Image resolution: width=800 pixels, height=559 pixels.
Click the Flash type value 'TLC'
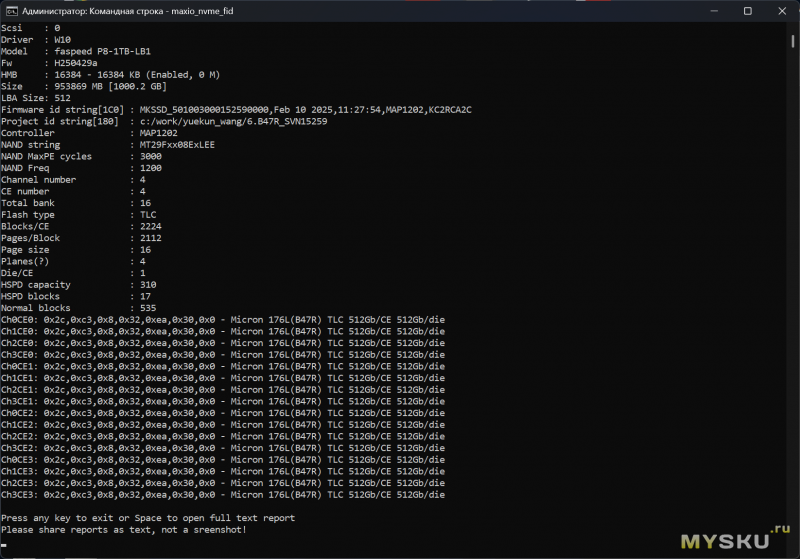coord(148,215)
